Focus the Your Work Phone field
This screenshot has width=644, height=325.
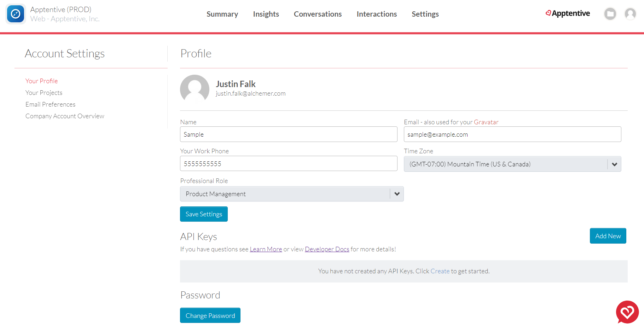[x=289, y=164]
